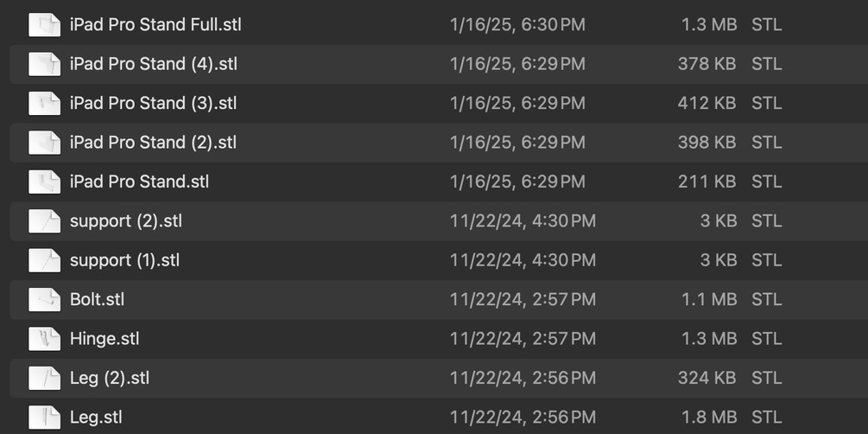Click the Hinge.stl file icon

tap(44, 339)
